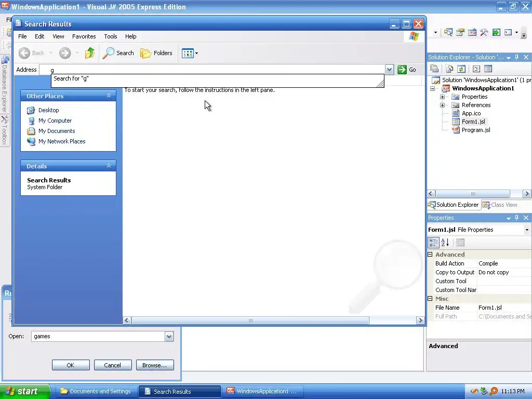Viewport: 532px width, 399px height.
Task: Select the 'Search for "g"' suggestion
Action: point(217,79)
